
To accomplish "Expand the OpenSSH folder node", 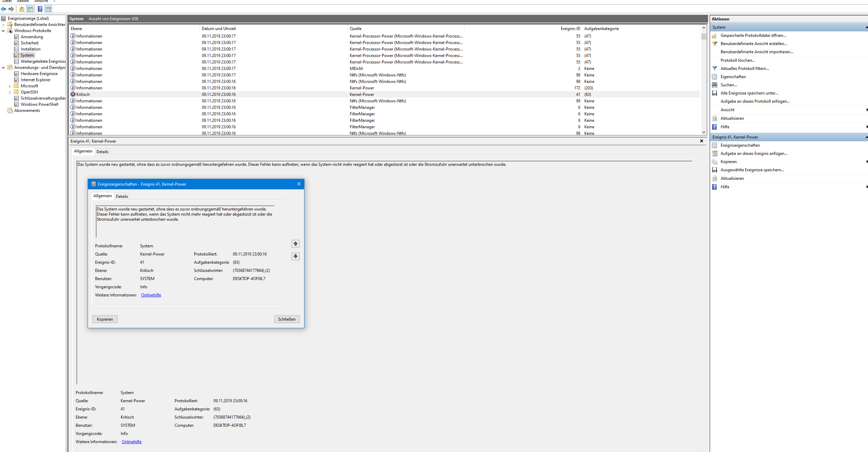I will coord(10,92).
